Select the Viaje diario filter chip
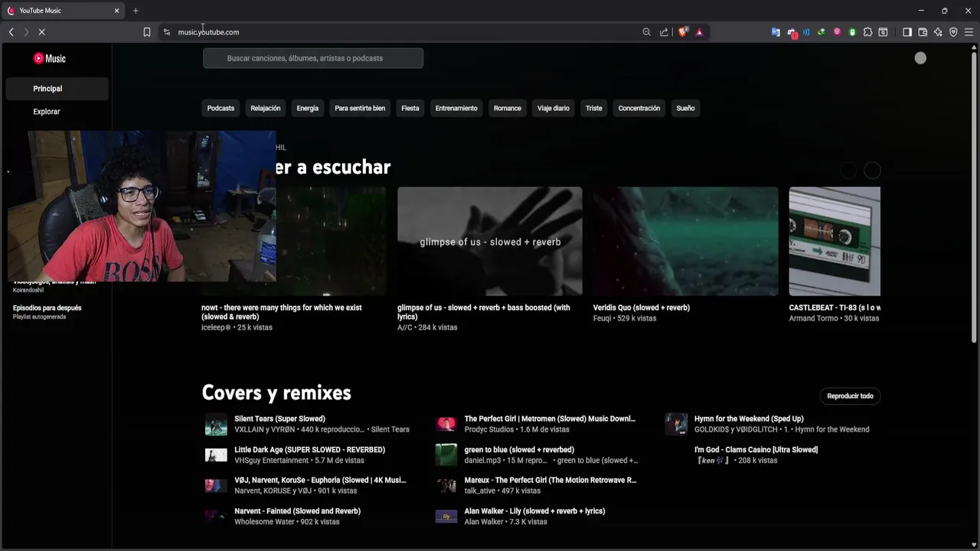The height and width of the screenshot is (551, 980). click(x=554, y=108)
